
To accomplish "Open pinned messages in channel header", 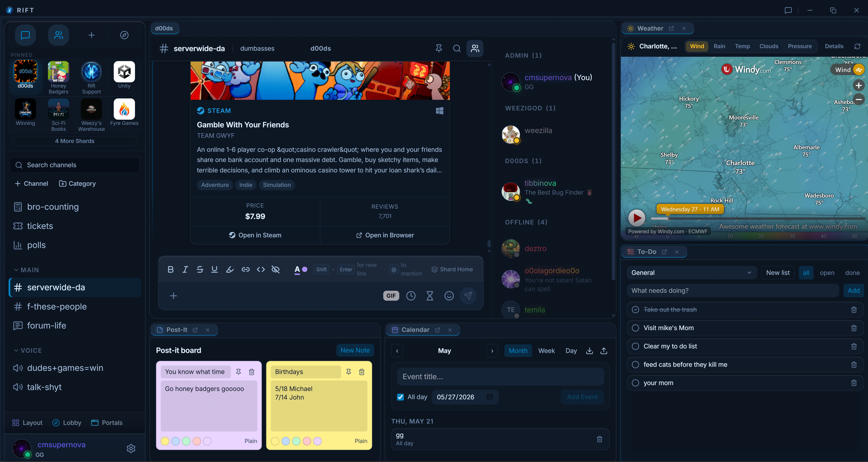I will (439, 49).
